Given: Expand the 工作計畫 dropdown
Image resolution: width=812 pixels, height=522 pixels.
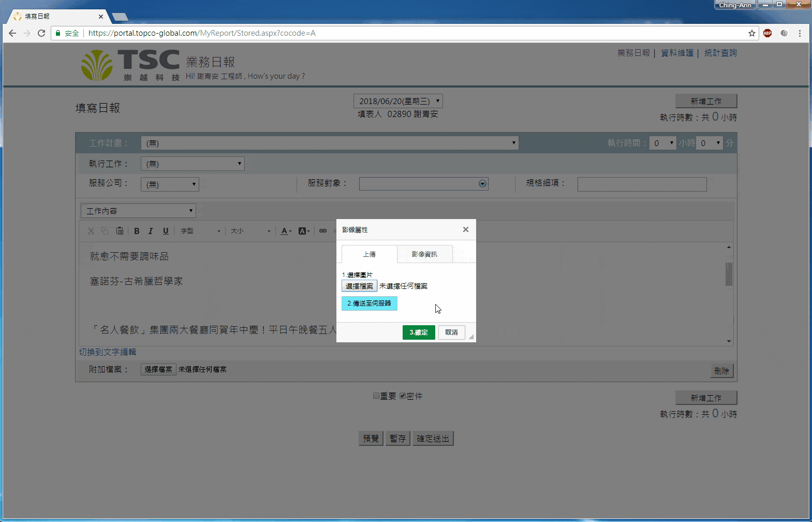Looking at the screenshot, I should pyautogui.click(x=330, y=143).
